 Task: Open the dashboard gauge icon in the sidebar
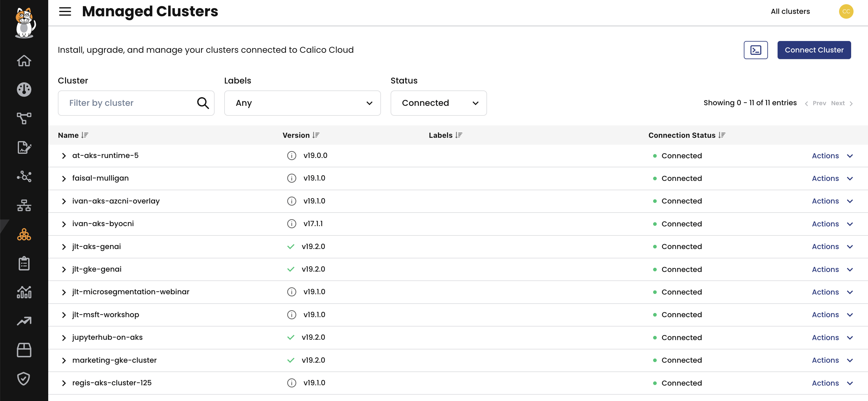pyautogui.click(x=24, y=90)
